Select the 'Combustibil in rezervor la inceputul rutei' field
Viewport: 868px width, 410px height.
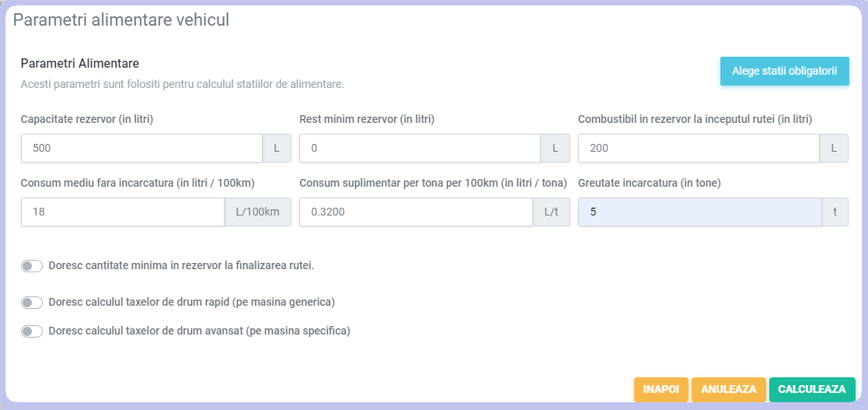click(x=699, y=148)
